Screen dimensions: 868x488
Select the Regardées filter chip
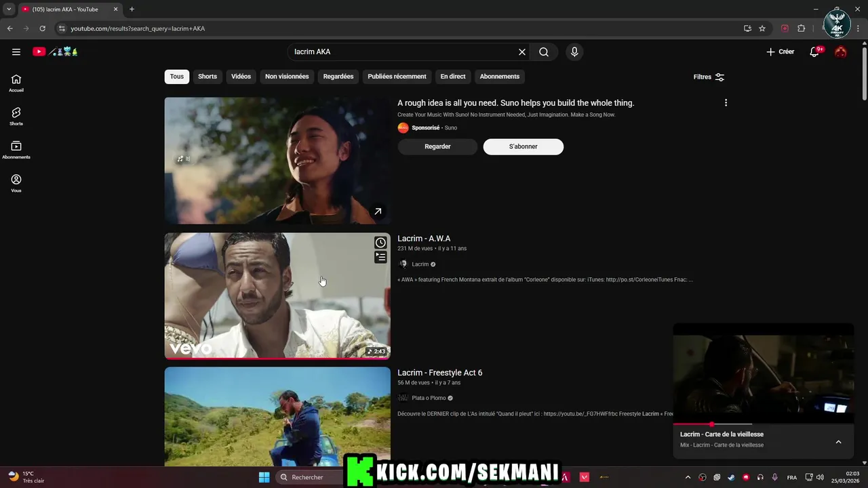point(338,77)
